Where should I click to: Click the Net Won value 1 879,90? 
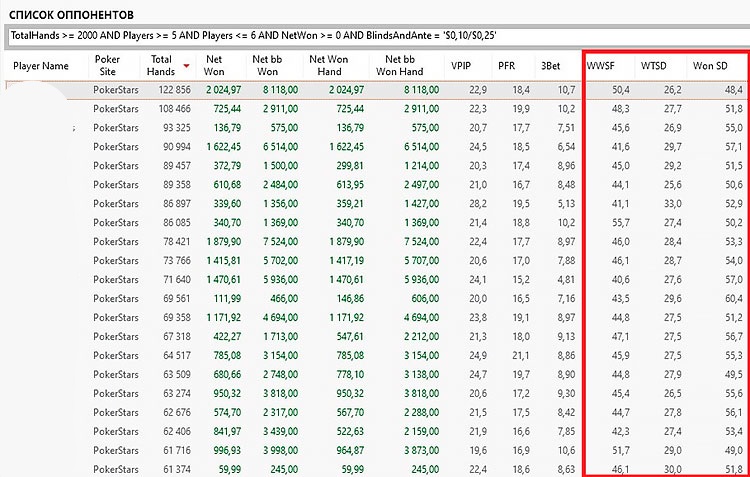point(224,242)
